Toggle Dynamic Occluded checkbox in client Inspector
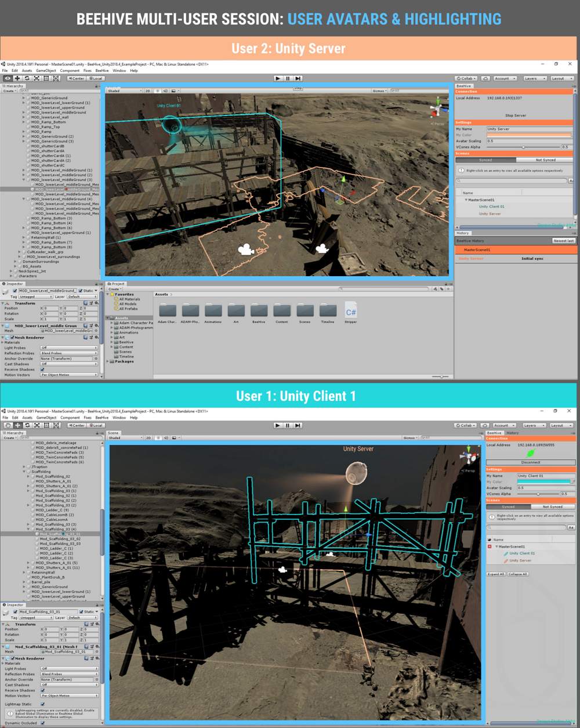This screenshot has width=580, height=728. (x=42, y=723)
